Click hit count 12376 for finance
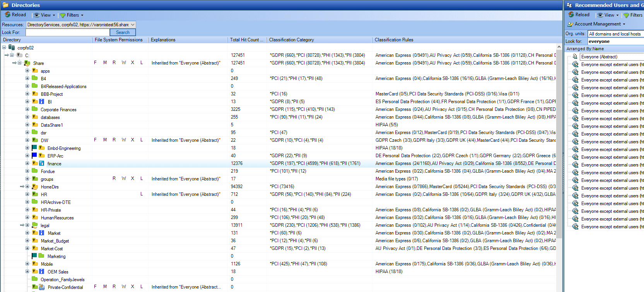Image resolution: width=644 pixels, height=292 pixels. coord(237,163)
